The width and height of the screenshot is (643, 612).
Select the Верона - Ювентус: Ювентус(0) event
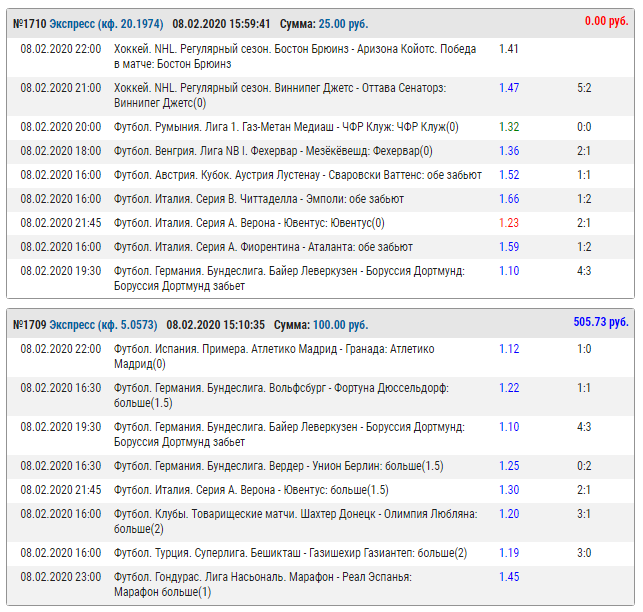click(x=249, y=223)
